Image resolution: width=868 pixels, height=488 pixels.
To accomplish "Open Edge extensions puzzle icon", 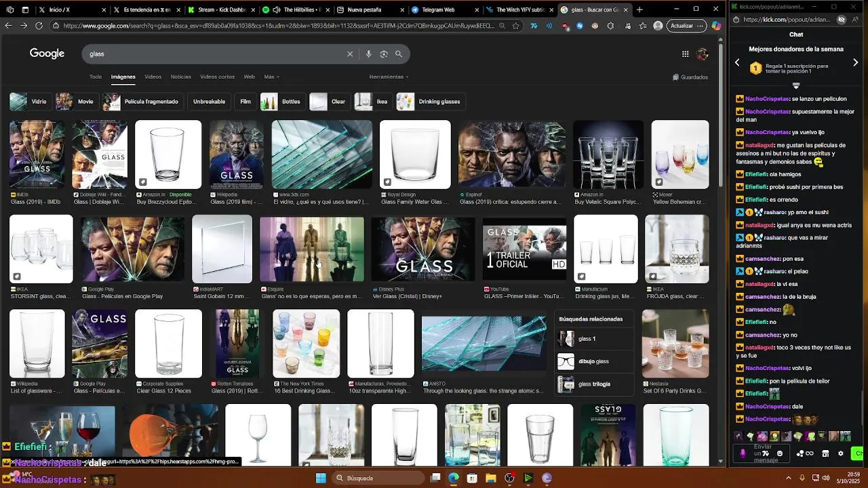I will click(x=610, y=26).
